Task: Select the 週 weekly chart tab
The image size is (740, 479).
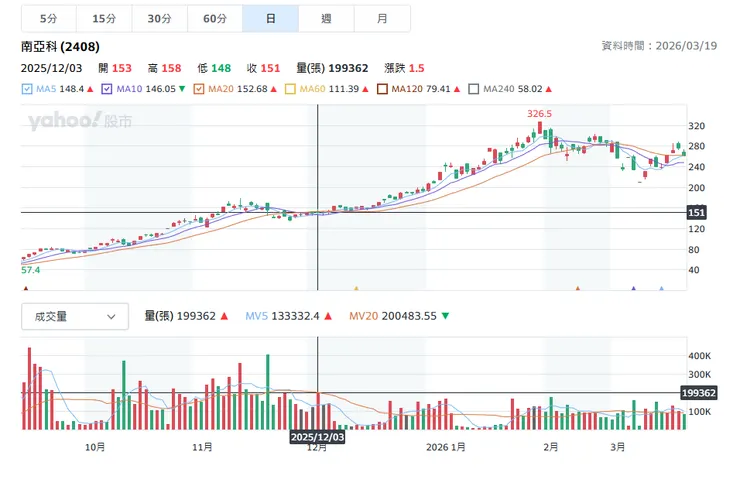Action: coord(326,19)
